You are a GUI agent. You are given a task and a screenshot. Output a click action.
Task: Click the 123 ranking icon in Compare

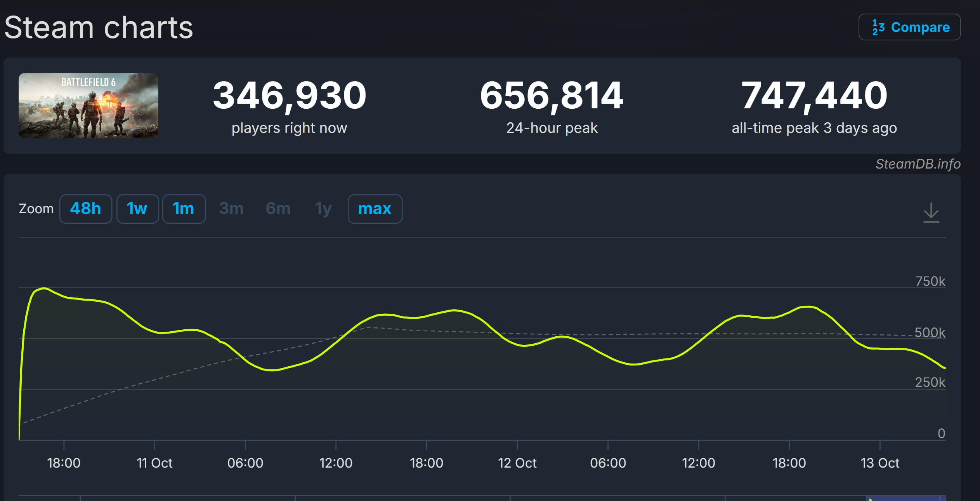click(x=878, y=27)
